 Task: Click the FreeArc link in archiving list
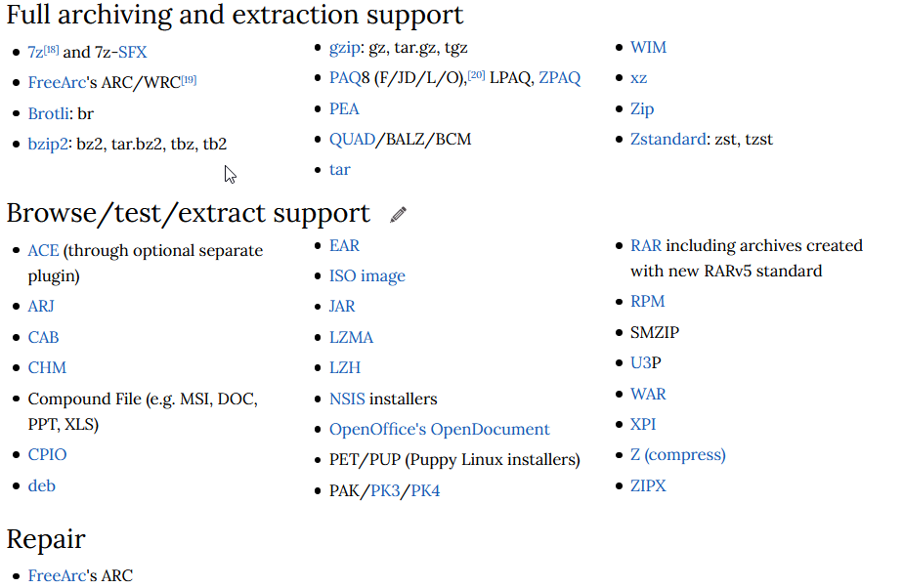coord(57,82)
